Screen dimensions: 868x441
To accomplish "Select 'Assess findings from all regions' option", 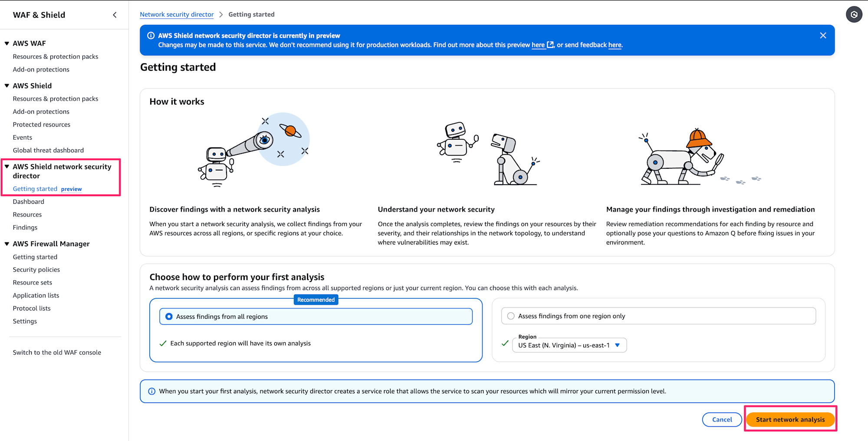I will click(x=316, y=317).
